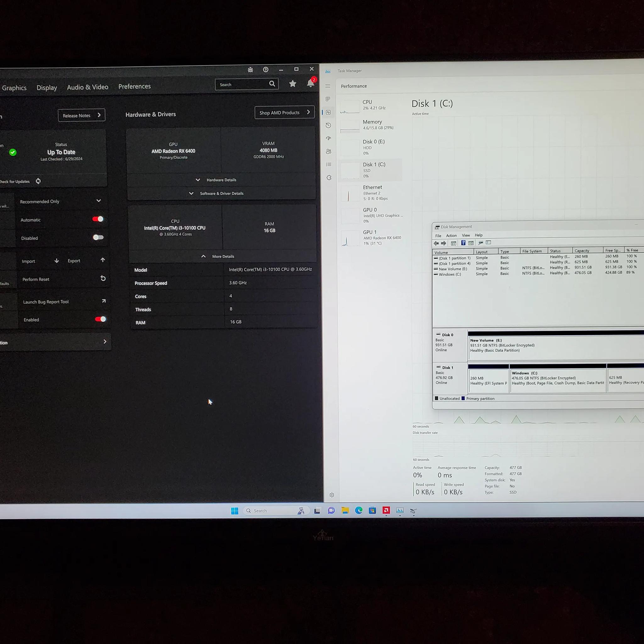Toggle the Automatic switch off
Image resolution: width=644 pixels, height=644 pixels.
coord(98,219)
